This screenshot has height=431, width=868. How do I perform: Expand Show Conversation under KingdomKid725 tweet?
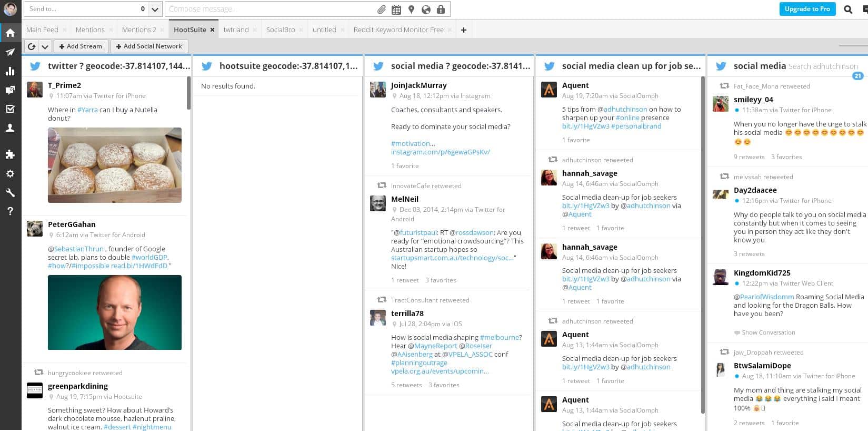pyautogui.click(x=768, y=332)
